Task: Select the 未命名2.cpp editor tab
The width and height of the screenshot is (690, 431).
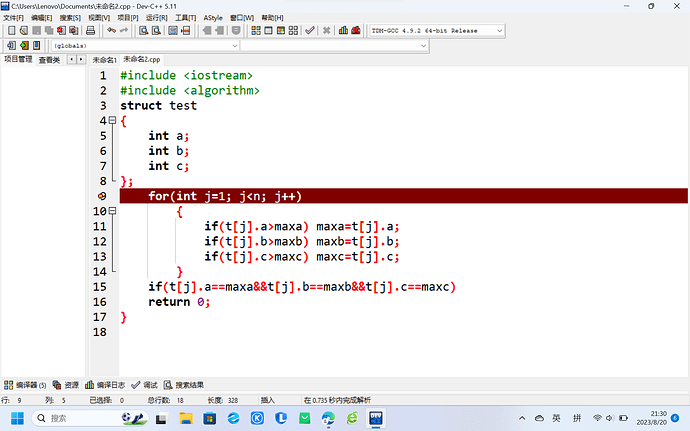Action: [141, 59]
